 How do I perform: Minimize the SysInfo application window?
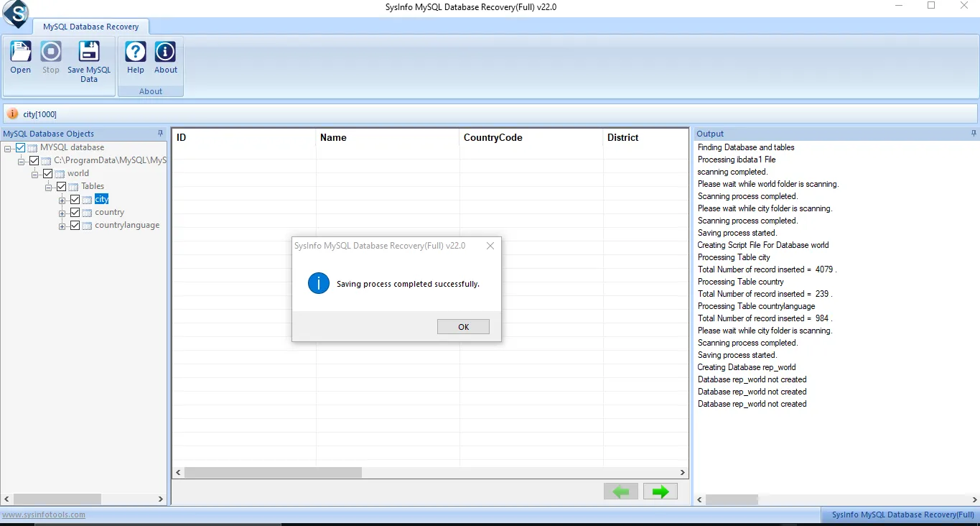tap(899, 6)
